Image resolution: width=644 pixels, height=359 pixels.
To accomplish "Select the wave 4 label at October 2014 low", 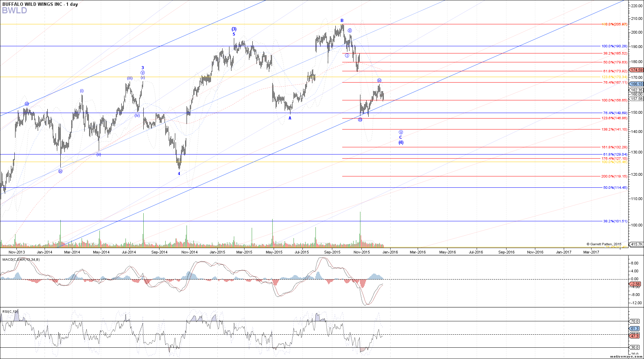I will click(179, 174).
